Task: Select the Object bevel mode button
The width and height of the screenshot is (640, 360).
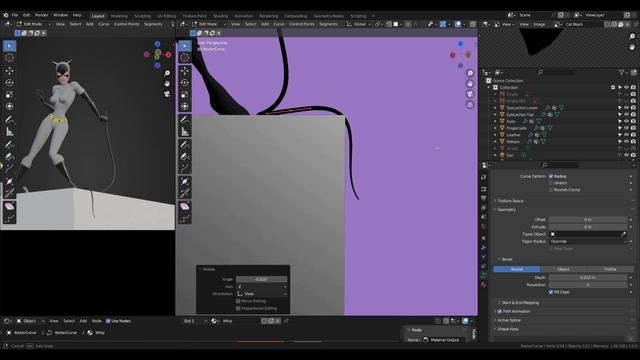Action: click(563, 269)
